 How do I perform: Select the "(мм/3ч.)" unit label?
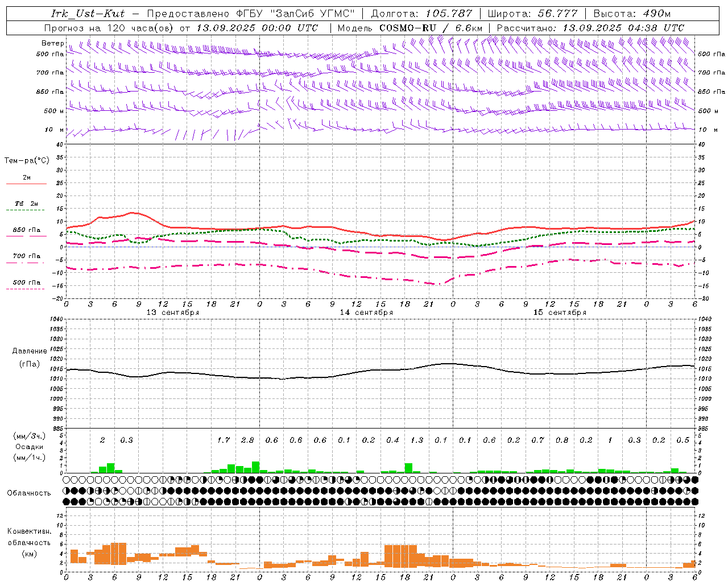pyautogui.click(x=30, y=436)
